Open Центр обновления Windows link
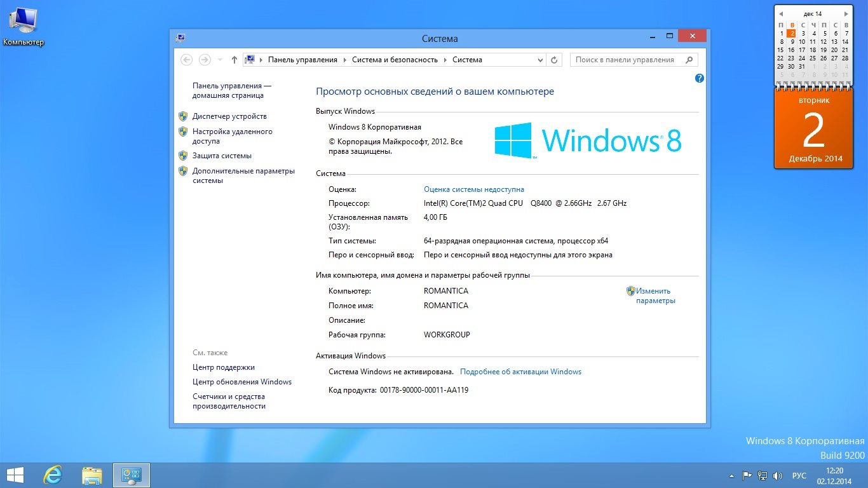Screen dimensions: 868x488 [242, 382]
